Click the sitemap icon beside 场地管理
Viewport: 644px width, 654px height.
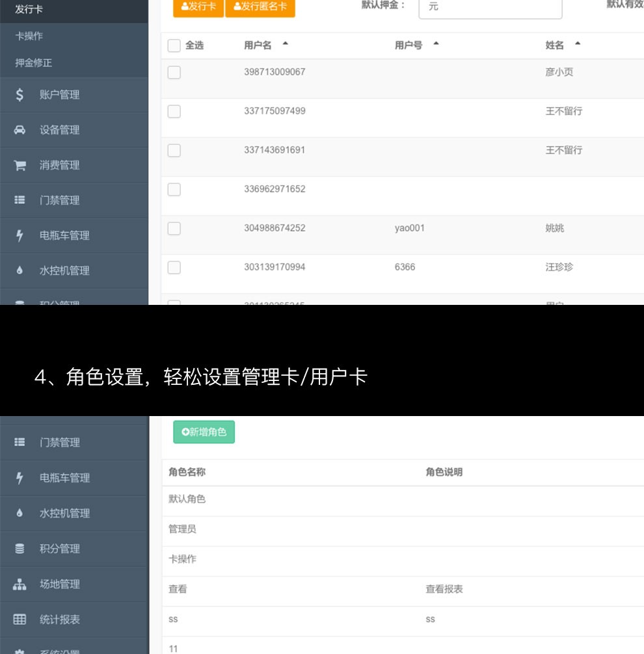tap(20, 584)
